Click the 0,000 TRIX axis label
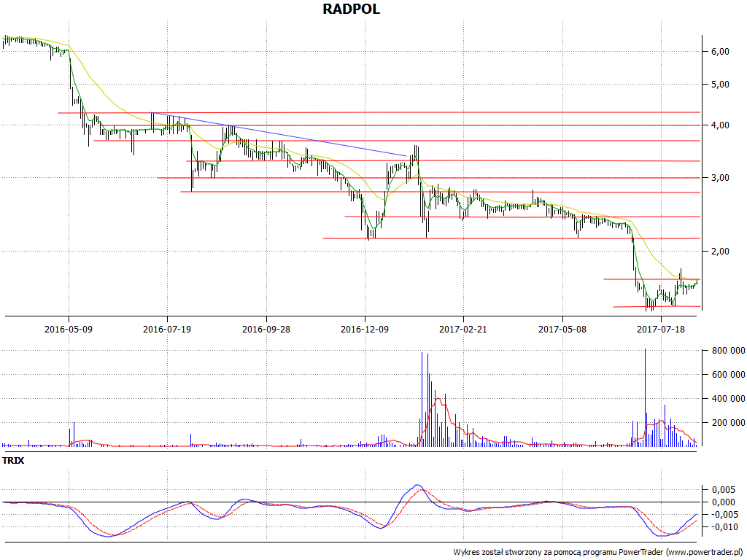This screenshot has height=560, width=747. (x=723, y=502)
